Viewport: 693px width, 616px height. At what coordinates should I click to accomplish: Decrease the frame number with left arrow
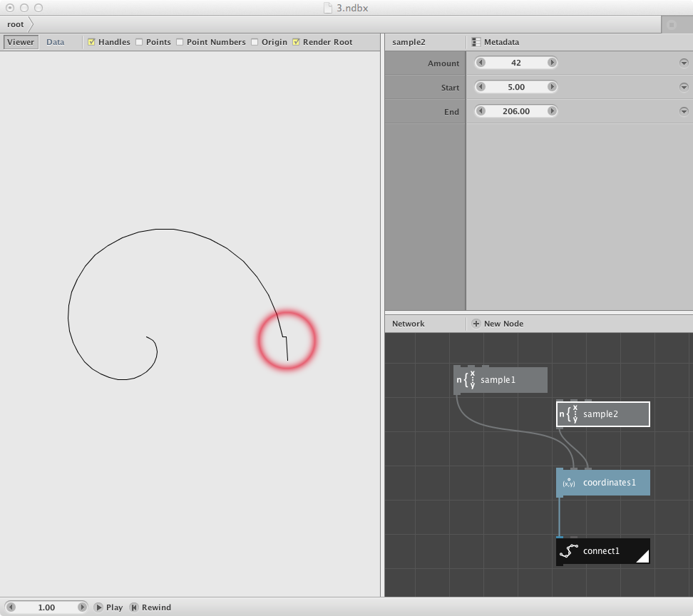(x=11, y=607)
